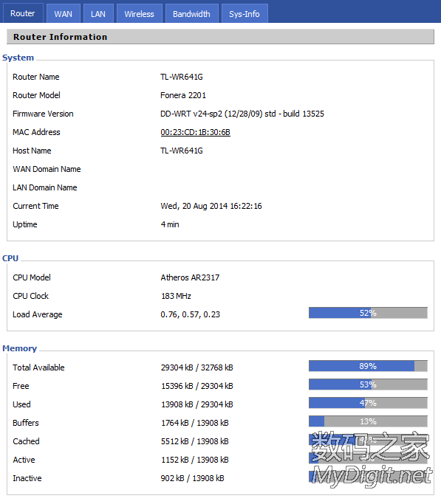The image size is (441, 504).
Task: Open the Wireless tab
Action: 140,14
